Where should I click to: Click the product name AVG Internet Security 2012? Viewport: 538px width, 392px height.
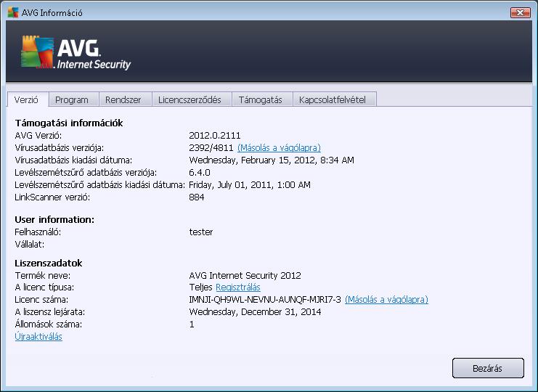[x=245, y=275]
